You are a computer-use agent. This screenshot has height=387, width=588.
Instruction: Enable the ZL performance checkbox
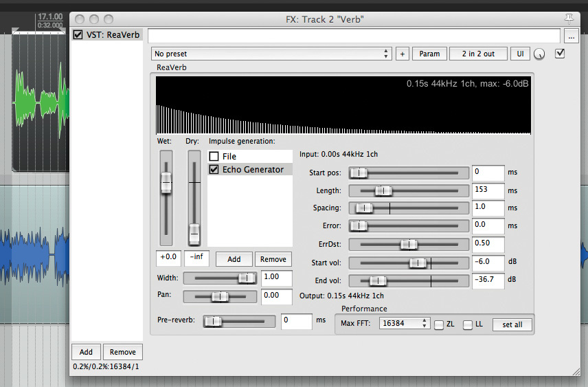pos(439,324)
